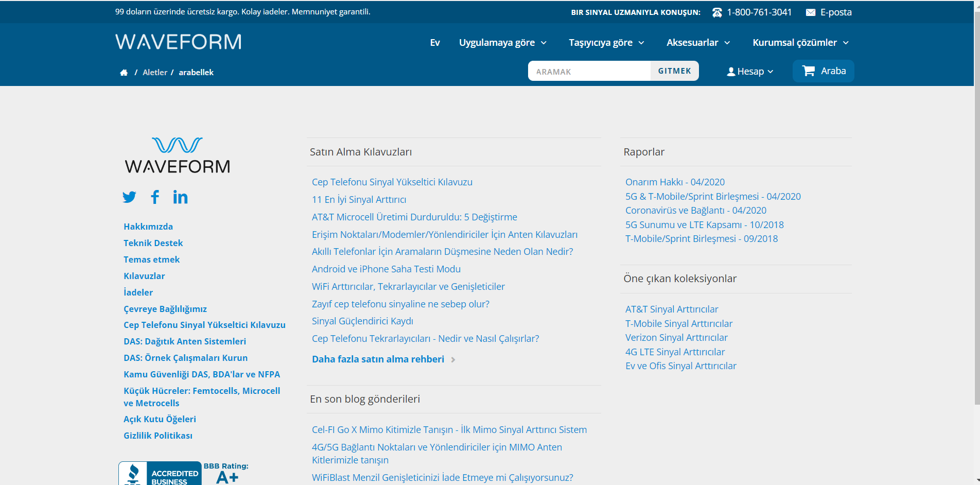Open the Twitter social icon

[129, 197]
